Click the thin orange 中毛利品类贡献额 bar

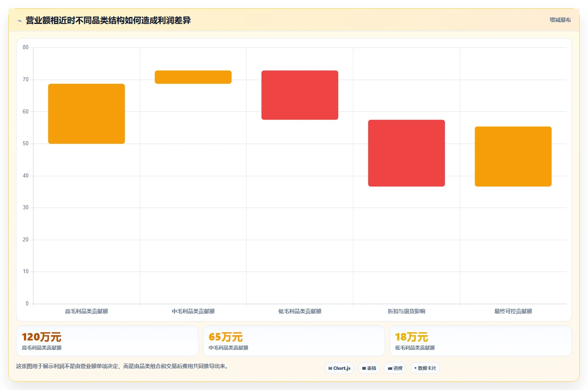[x=193, y=77]
